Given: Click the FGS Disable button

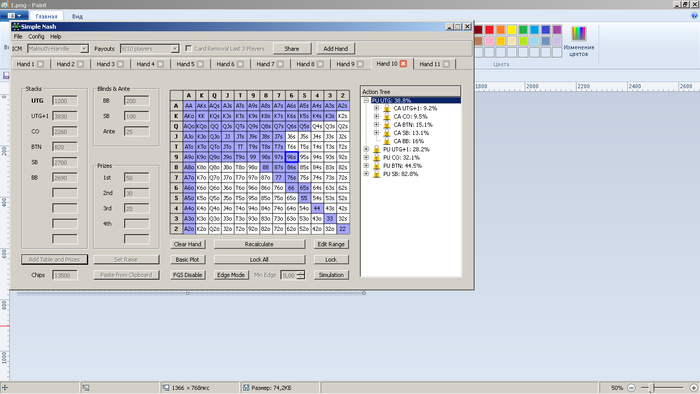Looking at the screenshot, I should [x=188, y=275].
